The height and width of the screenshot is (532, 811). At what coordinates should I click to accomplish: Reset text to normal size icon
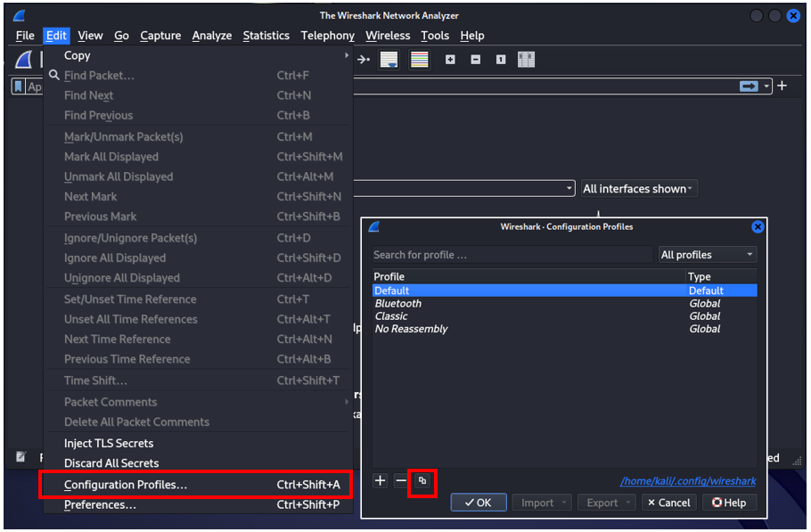pyautogui.click(x=501, y=60)
